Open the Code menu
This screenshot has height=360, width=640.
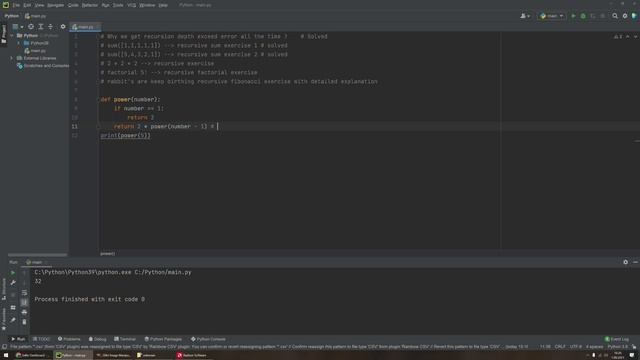(73, 5)
